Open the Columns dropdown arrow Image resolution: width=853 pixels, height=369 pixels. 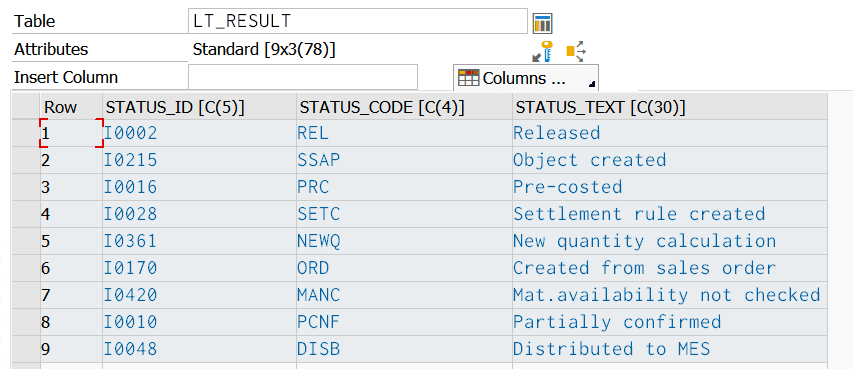(592, 84)
